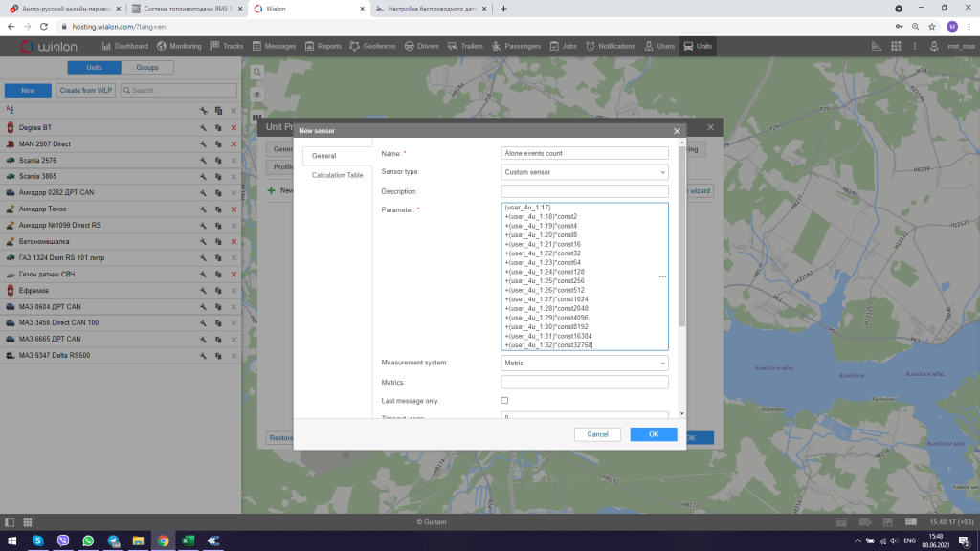
Task: Open properties wrench for Degree BT
Action: pos(203,127)
